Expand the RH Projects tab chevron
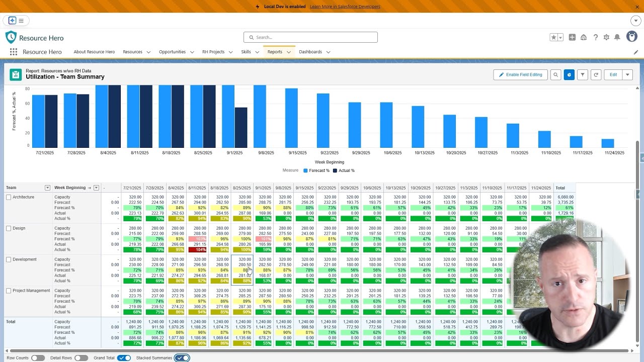The image size is (644, 362). (230, 52)
